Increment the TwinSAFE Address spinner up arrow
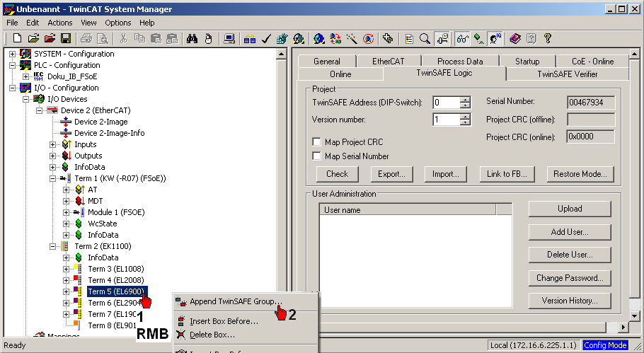The width and height of the screenshot is (644, 353). click(465, 99)
